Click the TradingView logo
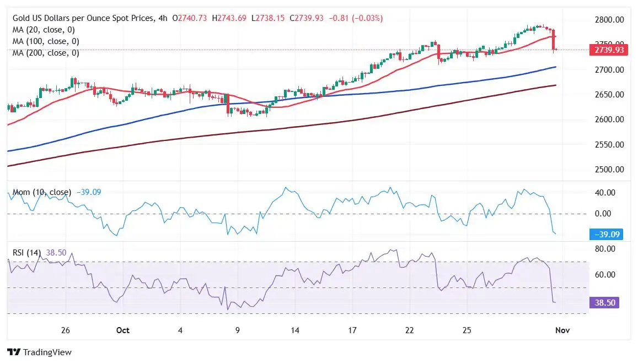 coord(39,352)
